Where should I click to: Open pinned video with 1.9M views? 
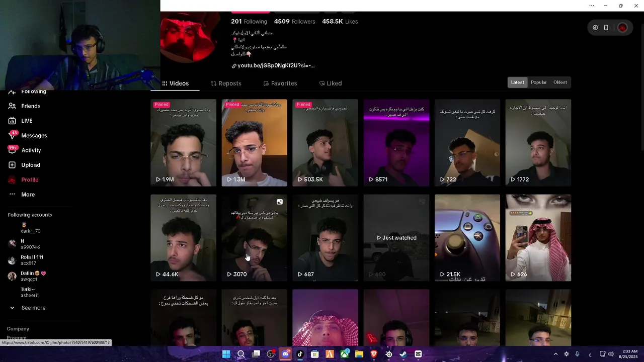pyautogui.click(x=183, y=143)
